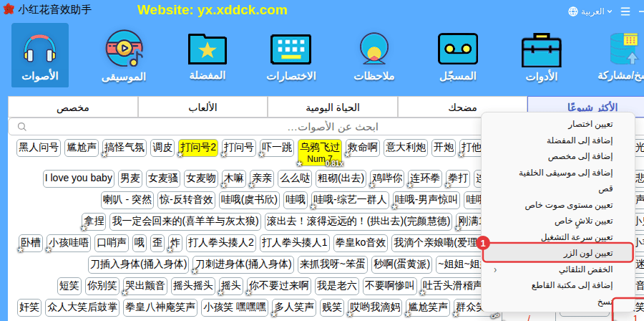The width and height of the screenshot is (644, 321).
Task: Select إضافة إلى مكتبة القاطع entry
Action: click(557, 286)
